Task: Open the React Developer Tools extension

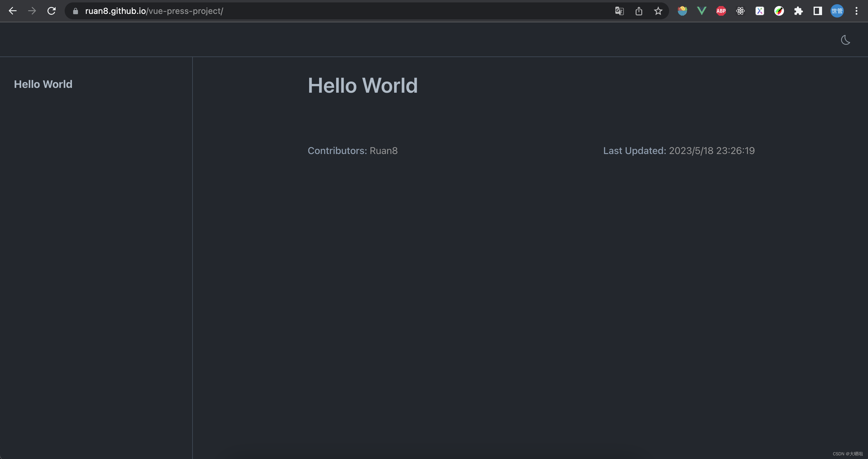Action: pyautogui.click(x=740, y=11)
